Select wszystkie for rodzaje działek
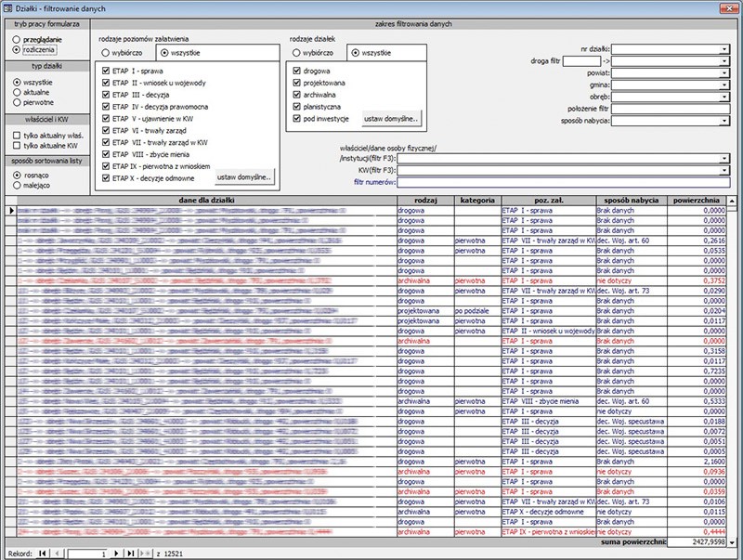This screenshot has width=743, height=560. coord(356,53)
